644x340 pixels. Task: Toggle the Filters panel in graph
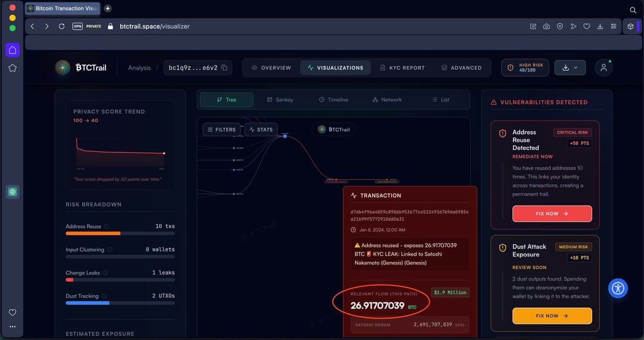221,129
